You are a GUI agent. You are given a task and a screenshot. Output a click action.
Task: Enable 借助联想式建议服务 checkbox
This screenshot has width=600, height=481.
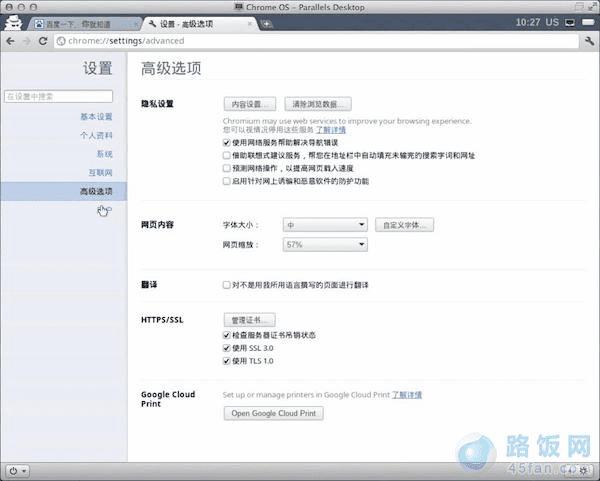click(227, 155)
